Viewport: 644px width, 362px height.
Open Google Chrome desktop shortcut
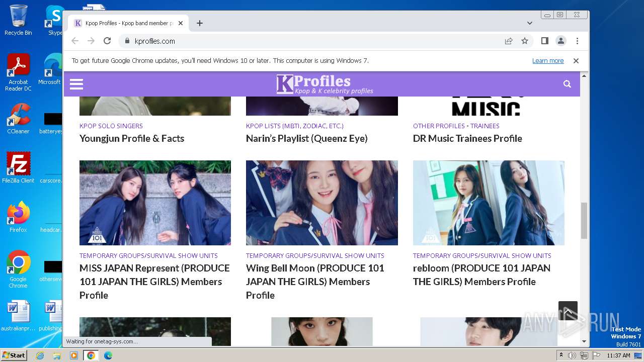pyautogui.click(x=18, y=269)
